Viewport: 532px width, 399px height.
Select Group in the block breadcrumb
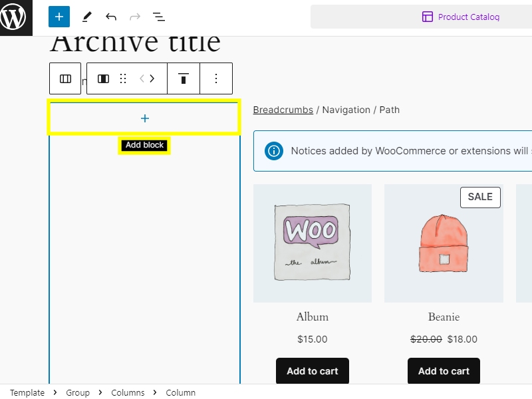click(78, 393)
